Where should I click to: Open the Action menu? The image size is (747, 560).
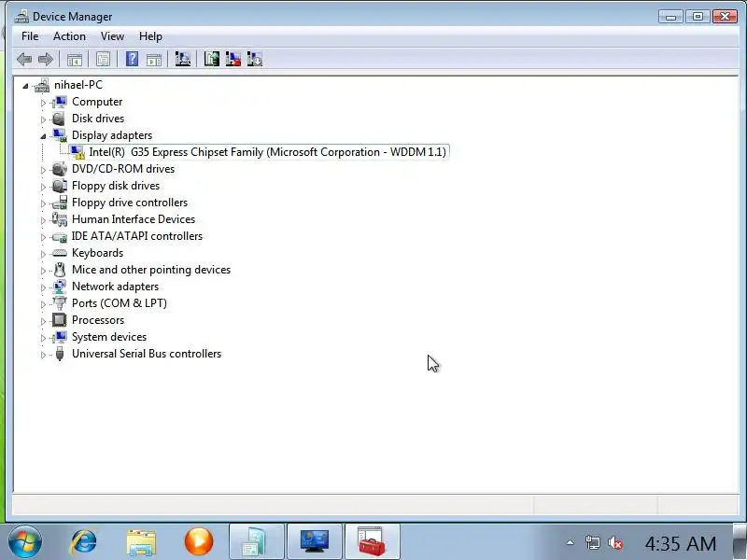pyautogui.click(x=69, y=36)
